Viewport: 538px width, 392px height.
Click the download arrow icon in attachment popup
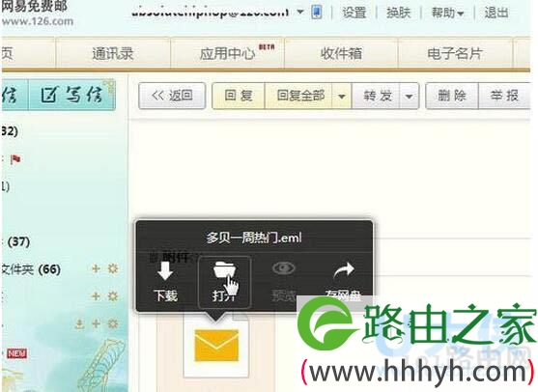click(x=165, y=271)
